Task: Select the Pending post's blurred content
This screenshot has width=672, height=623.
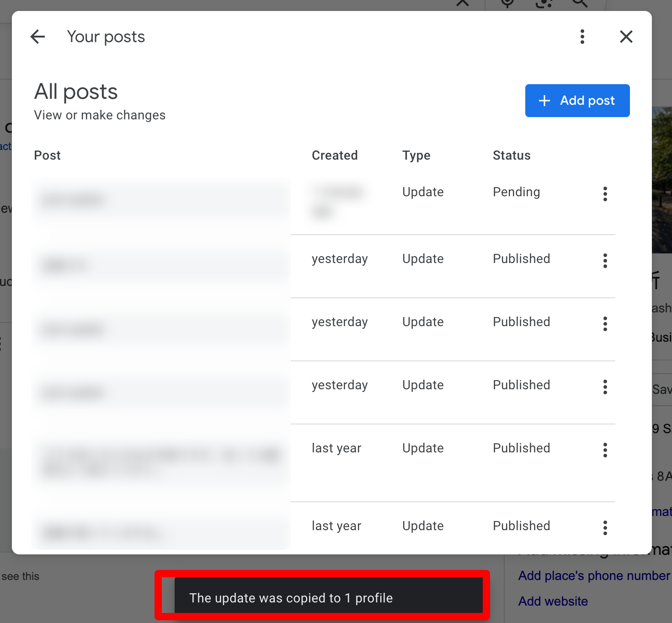Action: (161, 200)
